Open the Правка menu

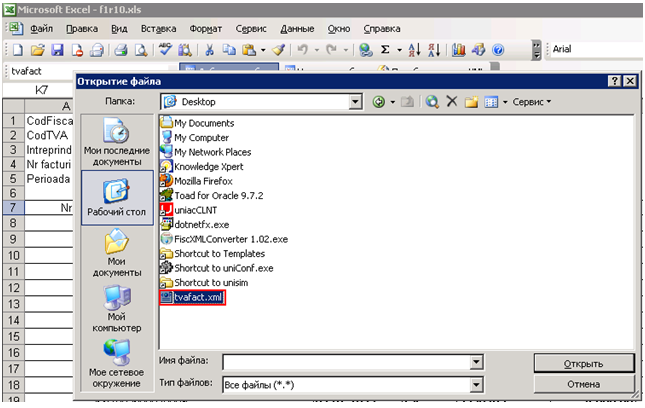(82, 29)
